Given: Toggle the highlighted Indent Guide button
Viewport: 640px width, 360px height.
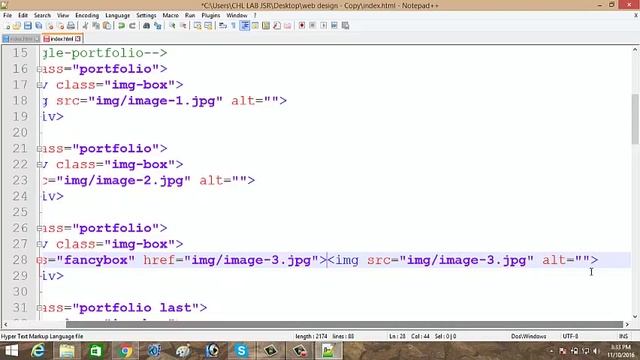Looking at the screenshot, I should (x=244, y=26).
